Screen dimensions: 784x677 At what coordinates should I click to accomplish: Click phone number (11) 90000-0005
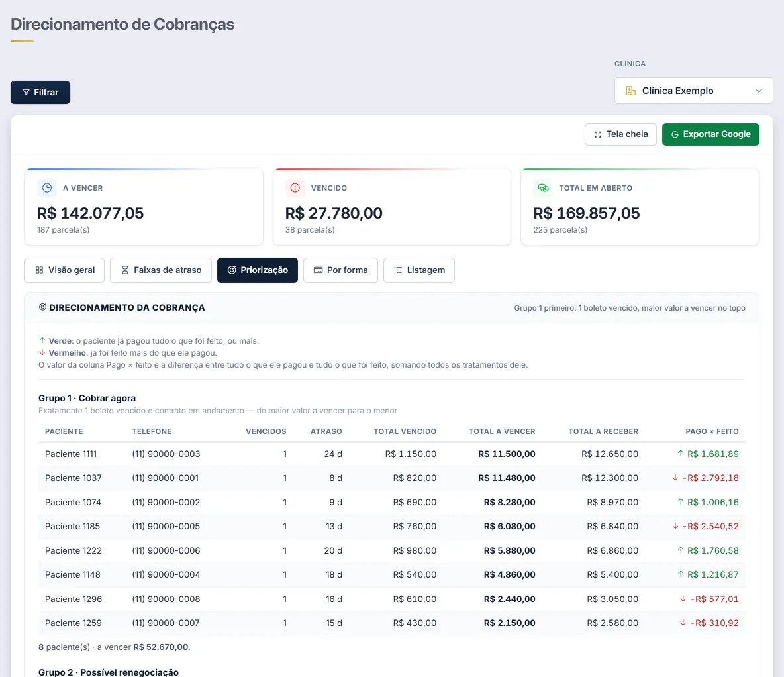click(x=166, y=527)
